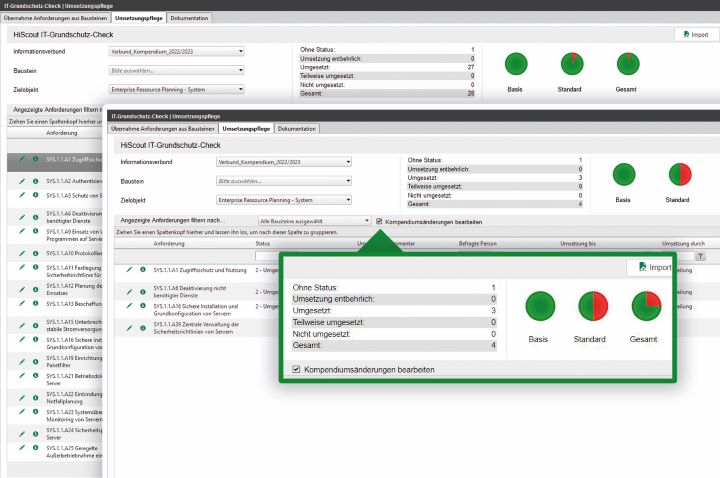
Task: Edit SYS.1.1.A12 Planung row with pencil icon
Action: click(22, 289)
